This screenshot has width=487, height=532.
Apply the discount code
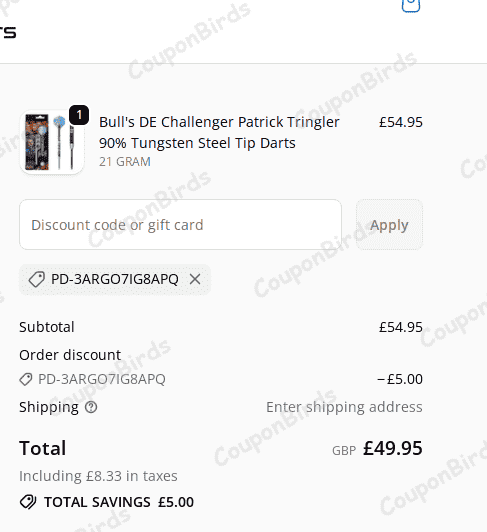[x=389, y=225]
